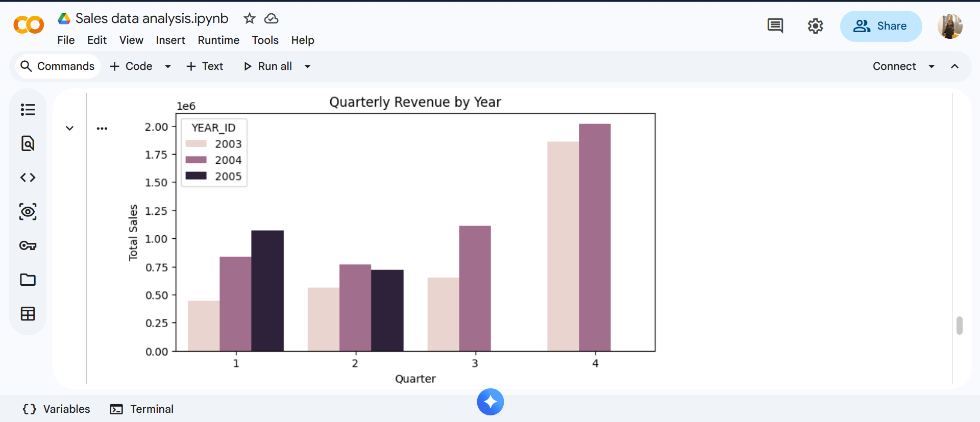Image resolution: width=980 pixels, height=422 pixels.
Task: Open the Connect options dropdown arrow
Action: coord(932,66)
